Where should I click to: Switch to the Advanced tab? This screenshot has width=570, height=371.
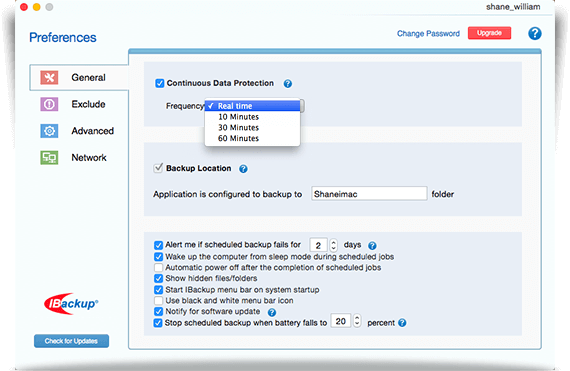92,131
